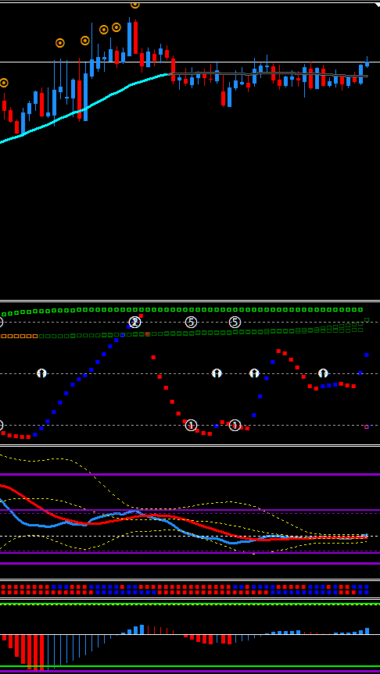Select the rightmost up-arrow circle marker
The image size is (380, 674).
[323, 373]
